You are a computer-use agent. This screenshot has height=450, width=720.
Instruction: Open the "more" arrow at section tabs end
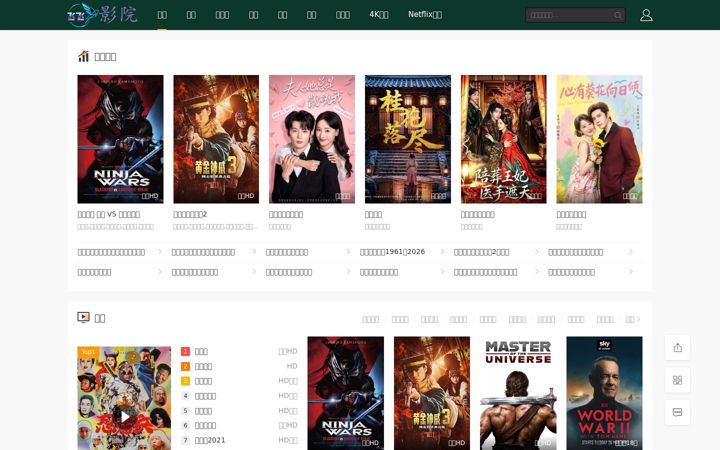tap(633, 319)
